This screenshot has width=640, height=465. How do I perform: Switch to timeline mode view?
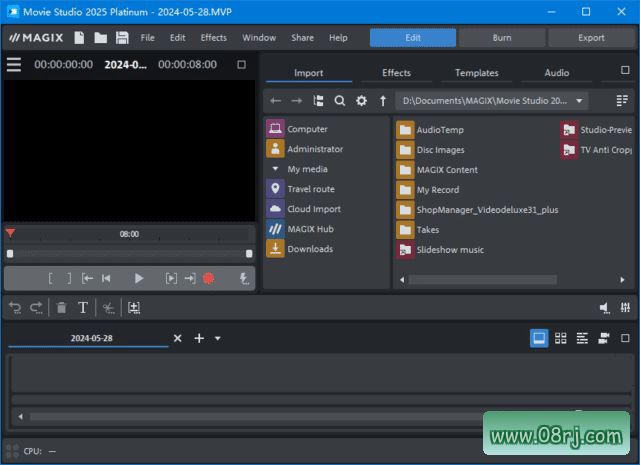tap(582, 338)
